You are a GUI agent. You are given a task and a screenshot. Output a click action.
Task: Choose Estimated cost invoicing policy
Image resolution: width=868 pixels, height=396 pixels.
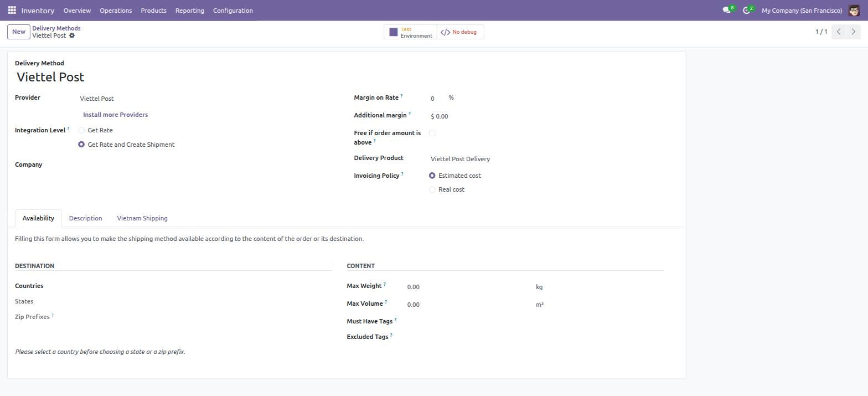(x=432, y=176)
